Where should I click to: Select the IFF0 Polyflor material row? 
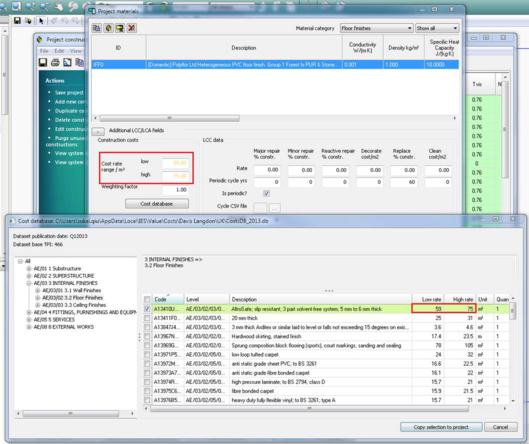[275, 64]
